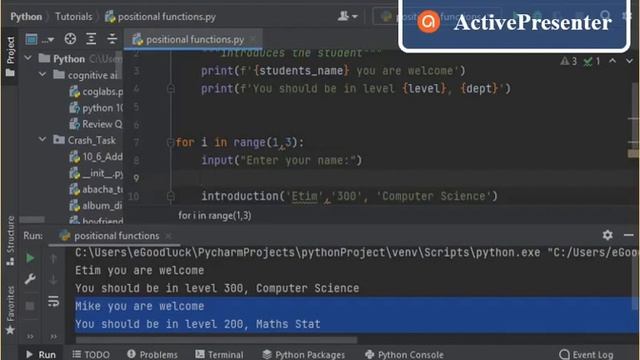This screenshot has height=360, width=640.
Task: Click the Down the stack trace arrow
Action: point(53,280)
